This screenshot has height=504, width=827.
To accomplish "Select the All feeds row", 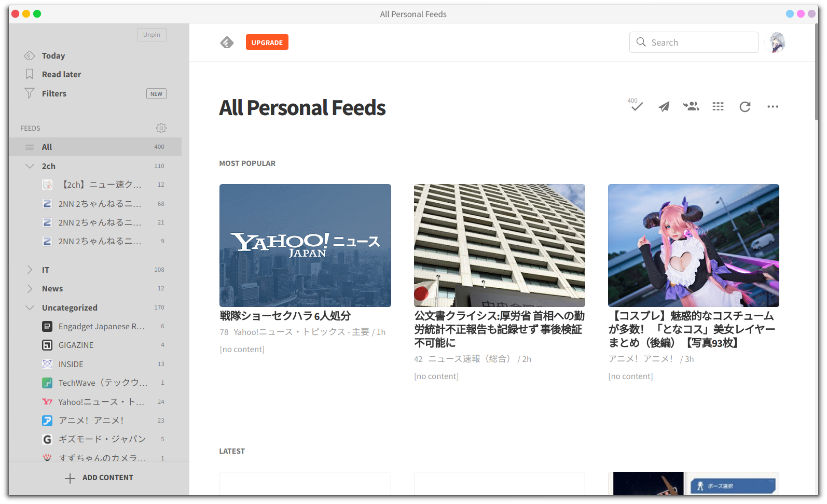I will [x=95, y=147].
